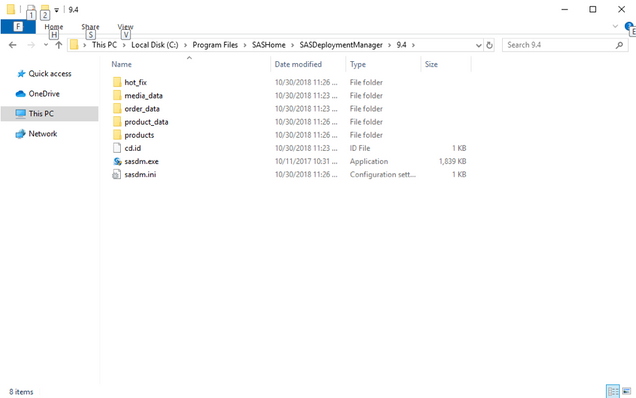Go up one folder level arrow
Image resolution: width=636 pixels, height=398 pixels.
(x=59, y=45)
